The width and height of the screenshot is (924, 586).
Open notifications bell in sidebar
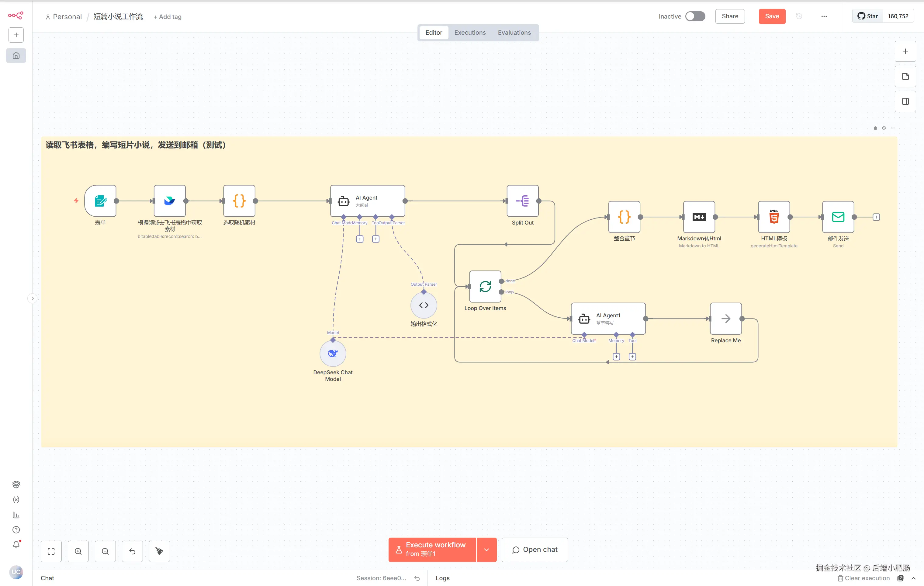click(x=16, y=545)
